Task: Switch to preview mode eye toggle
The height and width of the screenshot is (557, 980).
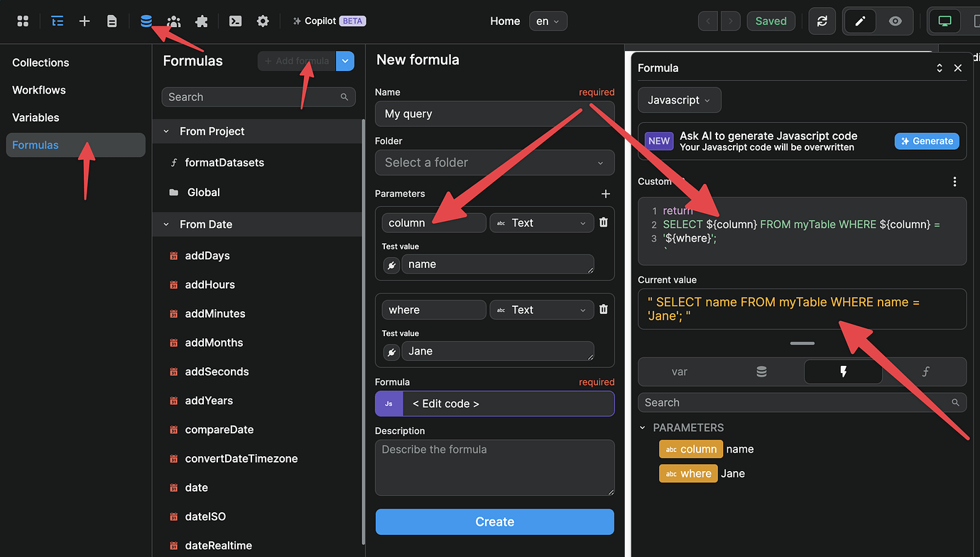Action: tap(895, 21)
